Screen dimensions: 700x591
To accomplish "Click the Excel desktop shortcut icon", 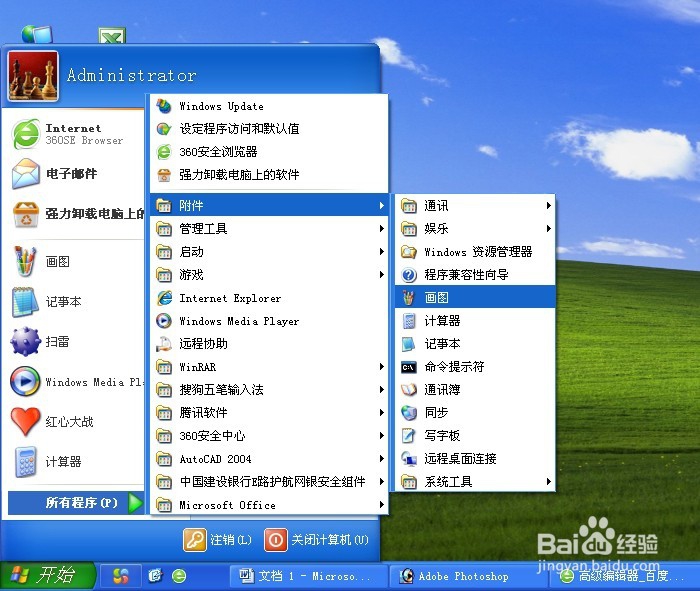I will [112, 35].
